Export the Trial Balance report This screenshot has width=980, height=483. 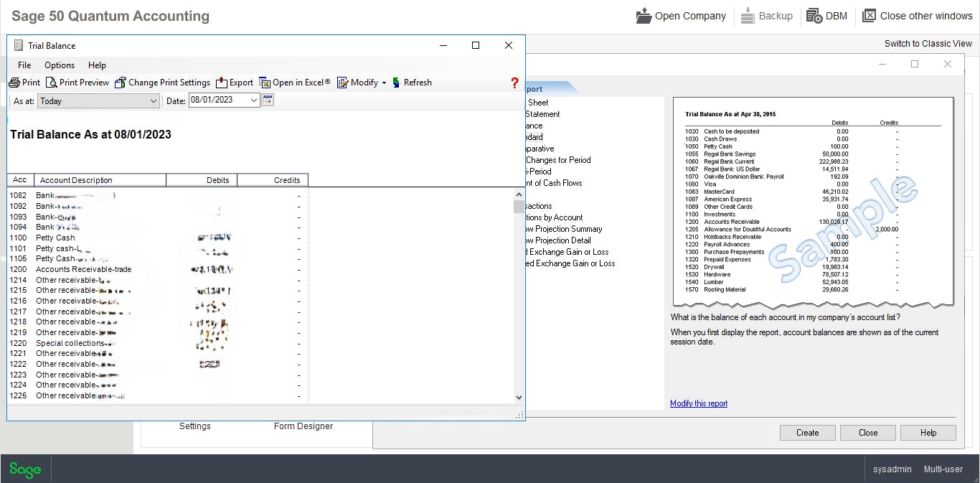(x=235, y=82)
